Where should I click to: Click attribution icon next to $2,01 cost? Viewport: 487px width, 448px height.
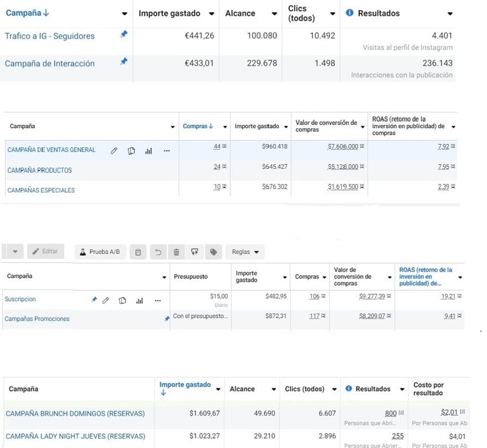pos(462,412)
